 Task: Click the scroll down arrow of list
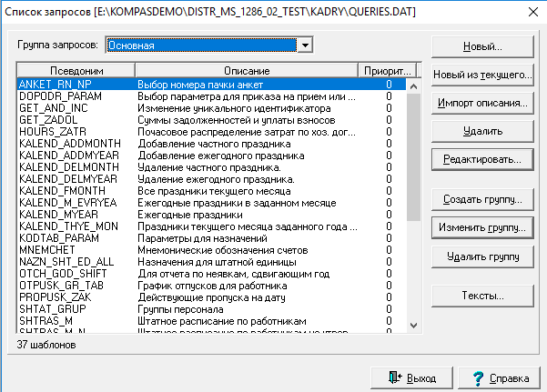(414, 326)
